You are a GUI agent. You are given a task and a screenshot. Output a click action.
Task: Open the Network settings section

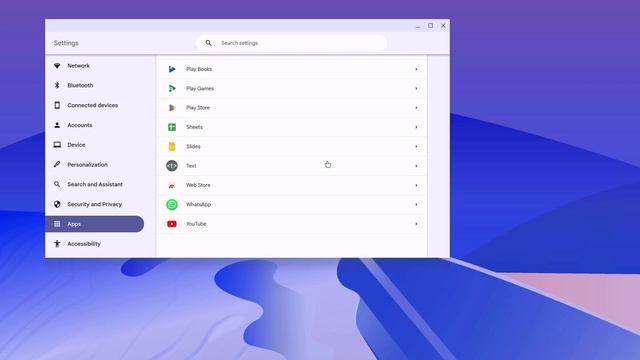click(x=94, y=66)
